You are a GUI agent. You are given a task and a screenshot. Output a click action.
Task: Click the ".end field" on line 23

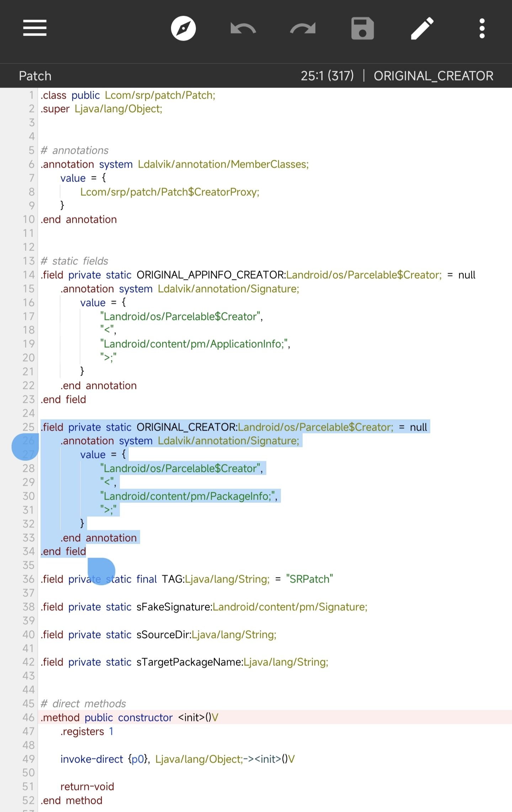pyautogui.click(x=63, y=400)
